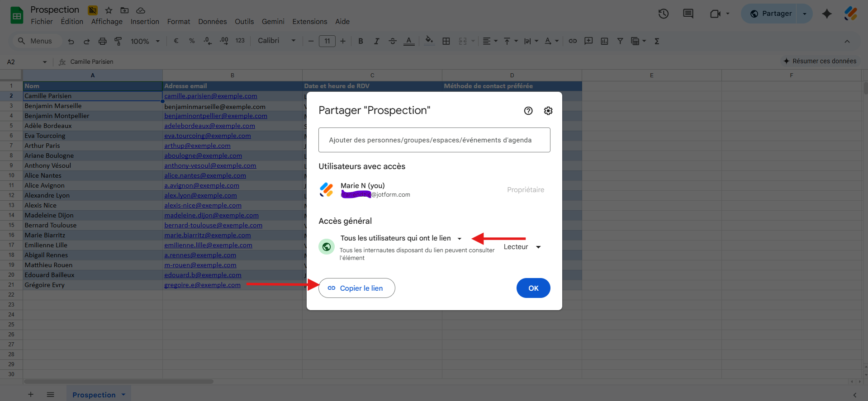
Task: Click Copier le lien button
Action: point(357,288)
